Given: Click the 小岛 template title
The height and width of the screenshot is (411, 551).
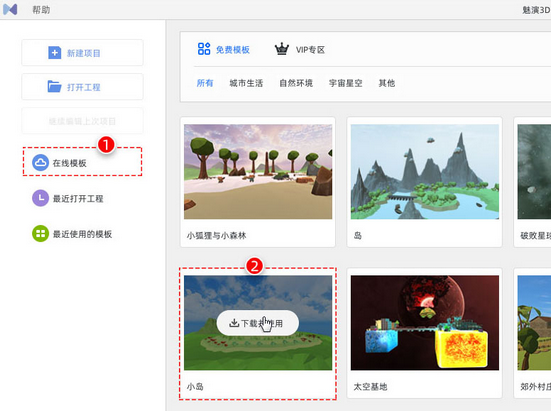Looking at the screenshot, I should click(195, 387).
